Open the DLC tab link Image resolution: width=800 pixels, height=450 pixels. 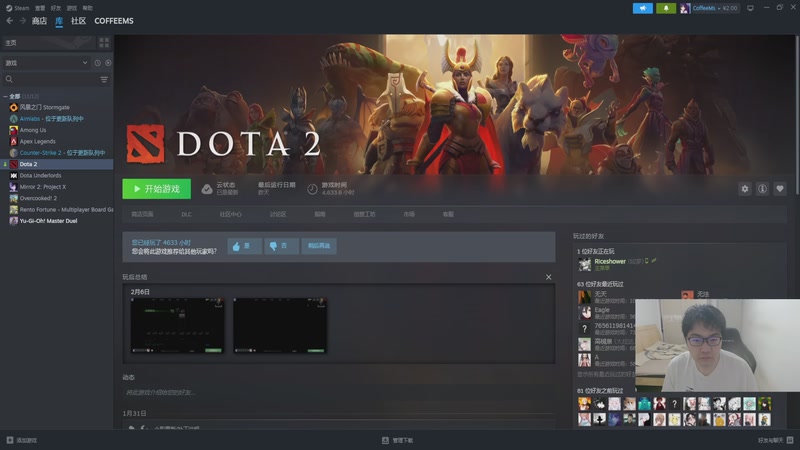pos(187,214)
